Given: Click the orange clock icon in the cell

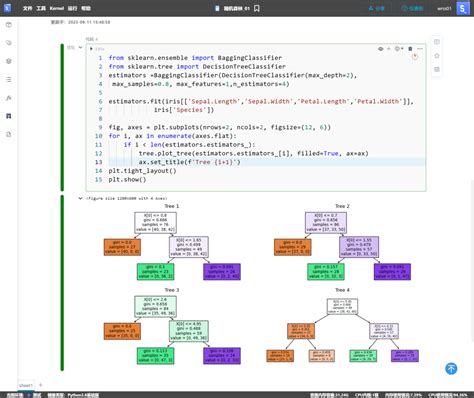Looking at the screenshot, I should tap(415, 57).
